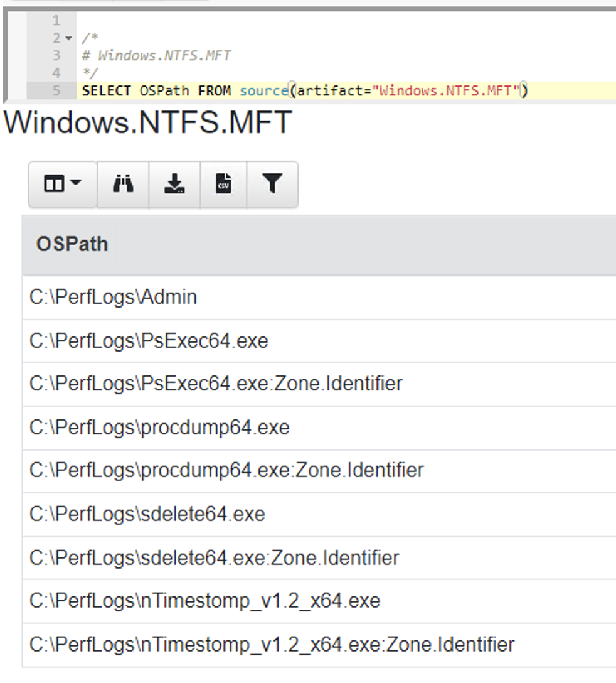
Task: Select the procdump64.exe:Zone.Identifier row
Action: (x=319, y=471)
